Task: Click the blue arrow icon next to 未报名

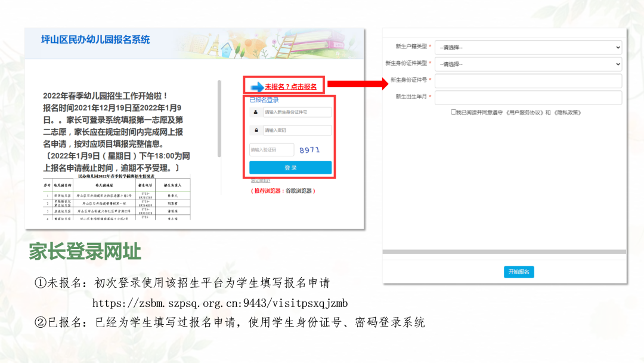Action: point(257,85)
